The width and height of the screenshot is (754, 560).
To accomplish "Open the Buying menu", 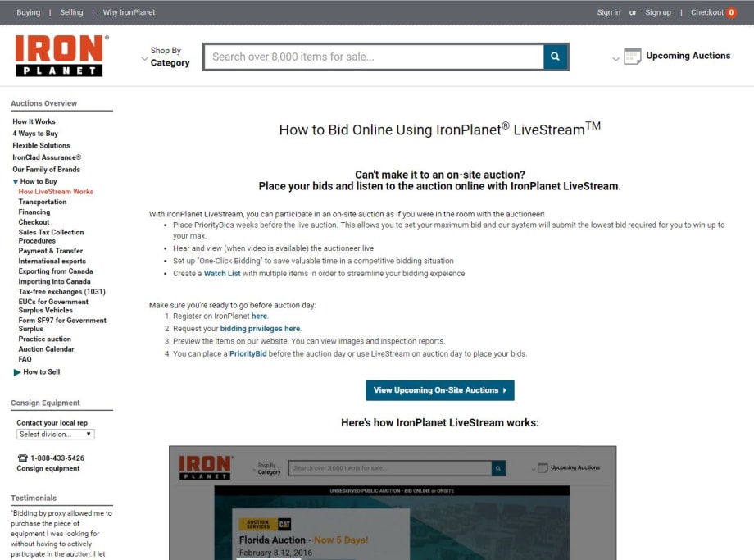I will coord(28,12).
